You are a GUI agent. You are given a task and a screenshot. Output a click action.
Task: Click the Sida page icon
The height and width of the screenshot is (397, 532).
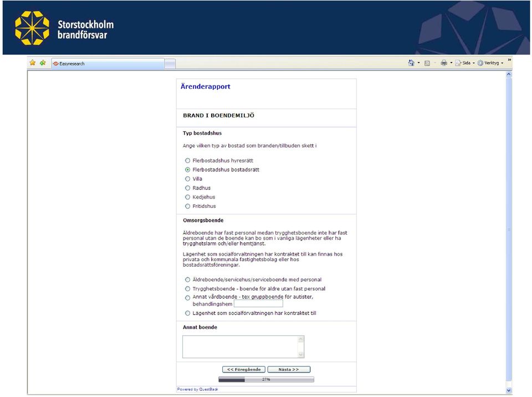(458, 63)
